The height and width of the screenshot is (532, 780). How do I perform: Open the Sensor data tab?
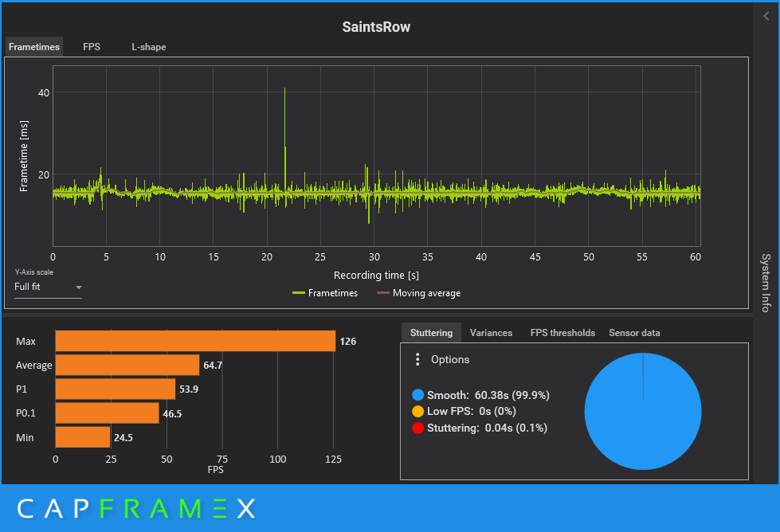click(x=634, y=333)
